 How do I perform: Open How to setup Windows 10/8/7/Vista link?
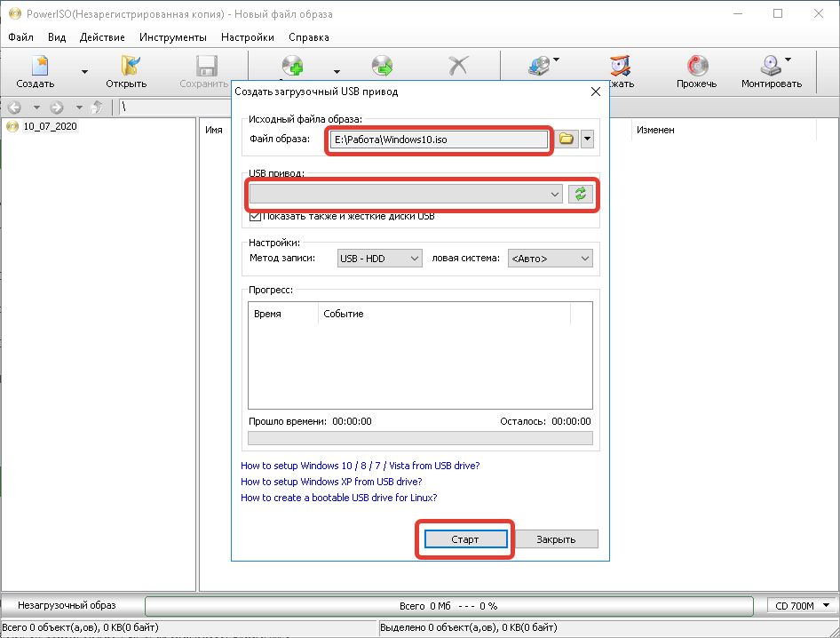pos(360,466)
